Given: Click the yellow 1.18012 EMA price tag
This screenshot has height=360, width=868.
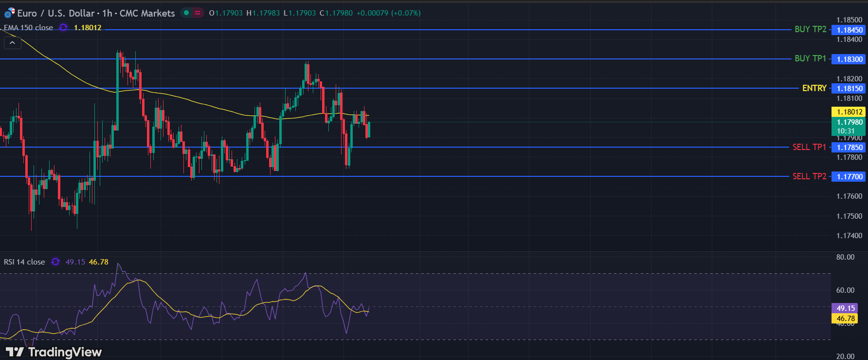Looking at the screenshot, I should pos(849,112).
